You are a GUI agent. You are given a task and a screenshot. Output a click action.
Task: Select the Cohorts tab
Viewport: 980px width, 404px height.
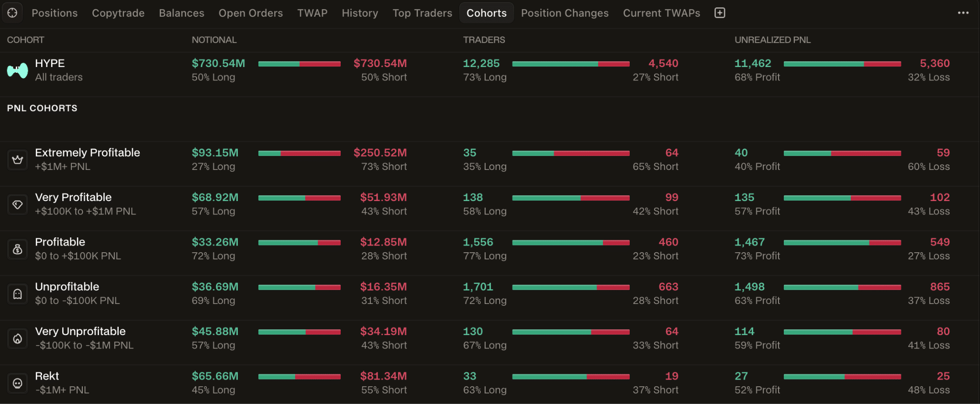coord(487,13)
